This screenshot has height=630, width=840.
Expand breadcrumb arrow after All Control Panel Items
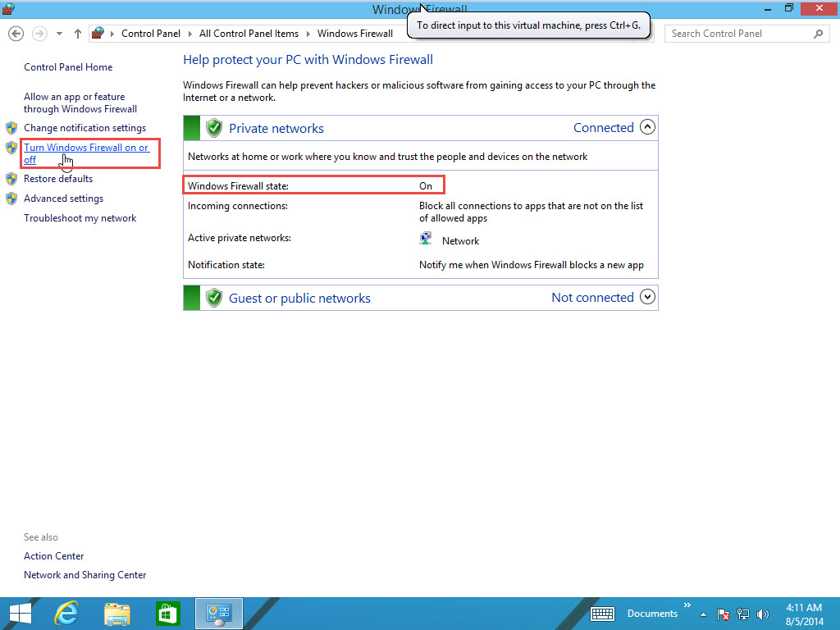(x=308, y=34)
